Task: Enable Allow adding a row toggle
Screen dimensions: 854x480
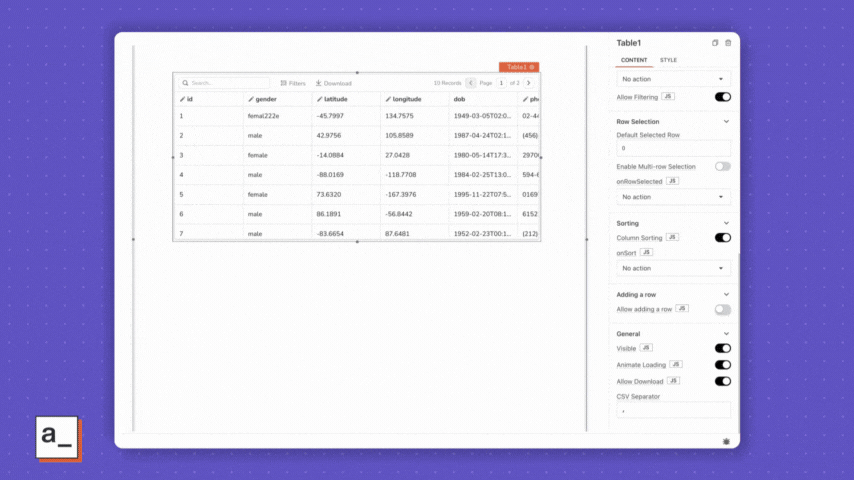Action: tap(722, 310)
